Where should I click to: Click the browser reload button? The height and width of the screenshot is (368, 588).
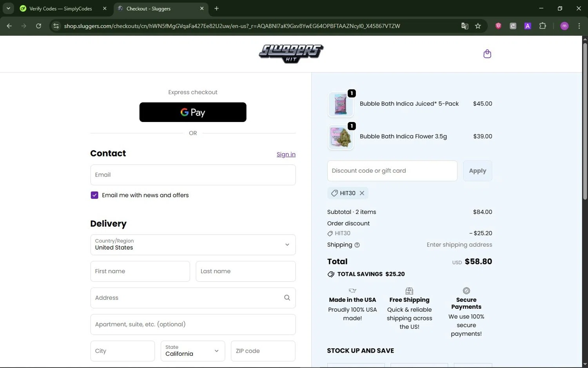[38, 26]
